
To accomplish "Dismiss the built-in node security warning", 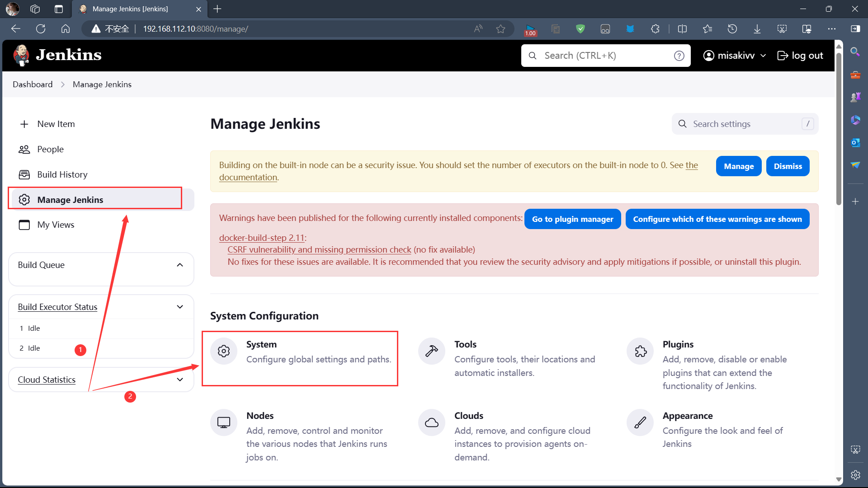I will [x=788, y=166].
